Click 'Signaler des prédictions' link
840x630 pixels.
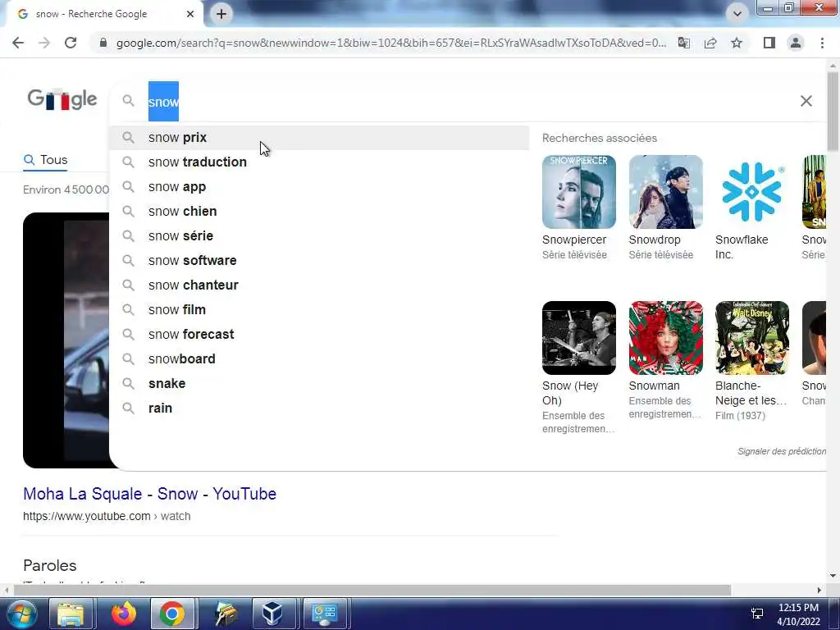click(x=782, y=451)
